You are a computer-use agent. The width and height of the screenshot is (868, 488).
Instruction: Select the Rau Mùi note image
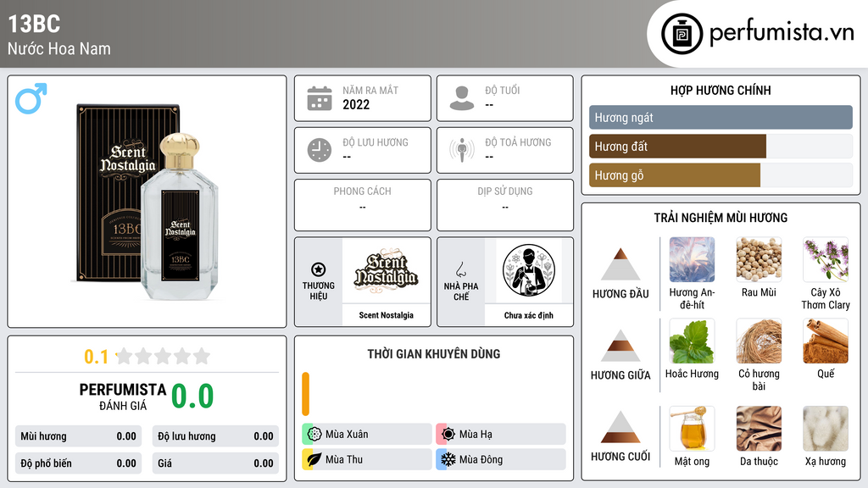759,259
